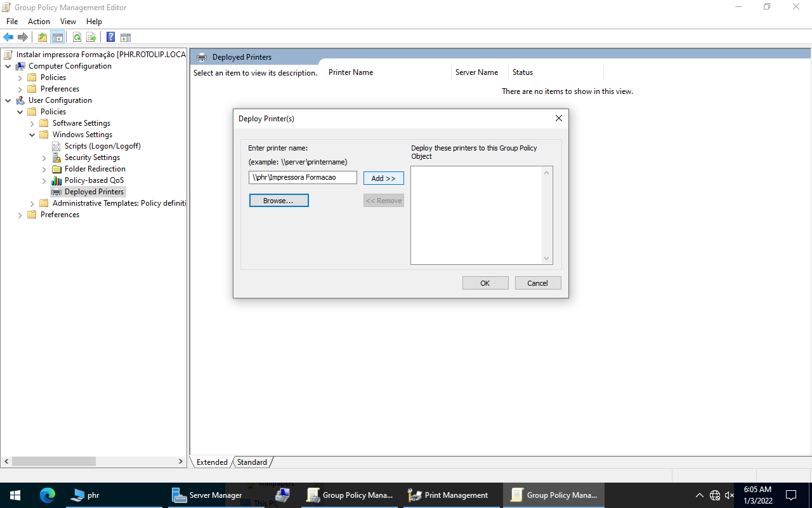
Task: Select Folder Redirection in the tree
Action: click(95, 169)
